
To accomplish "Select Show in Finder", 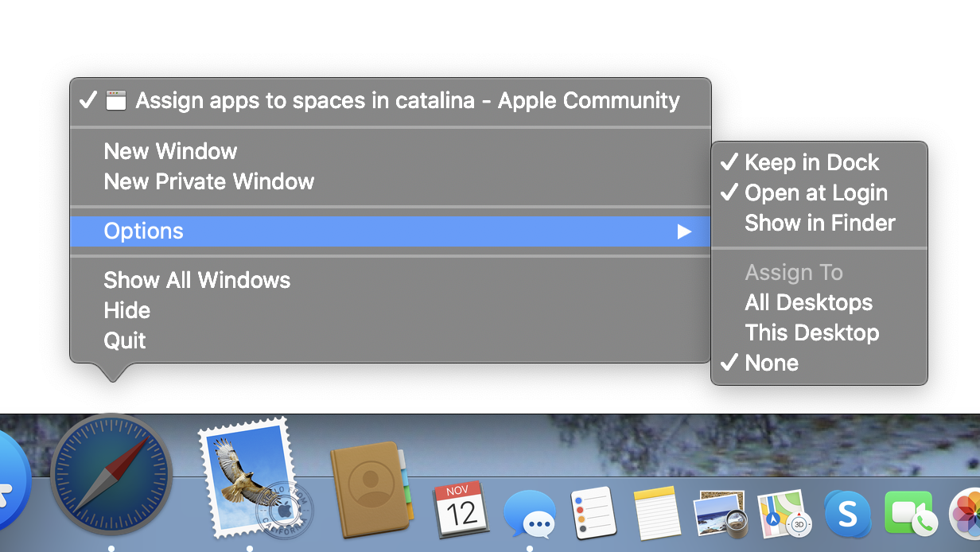I will click(819, 223).
